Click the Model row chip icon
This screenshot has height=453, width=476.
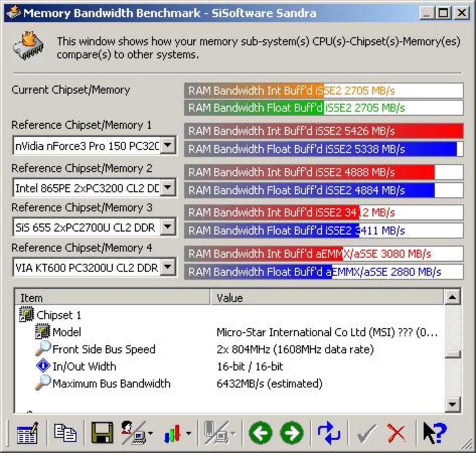point(42,331)
